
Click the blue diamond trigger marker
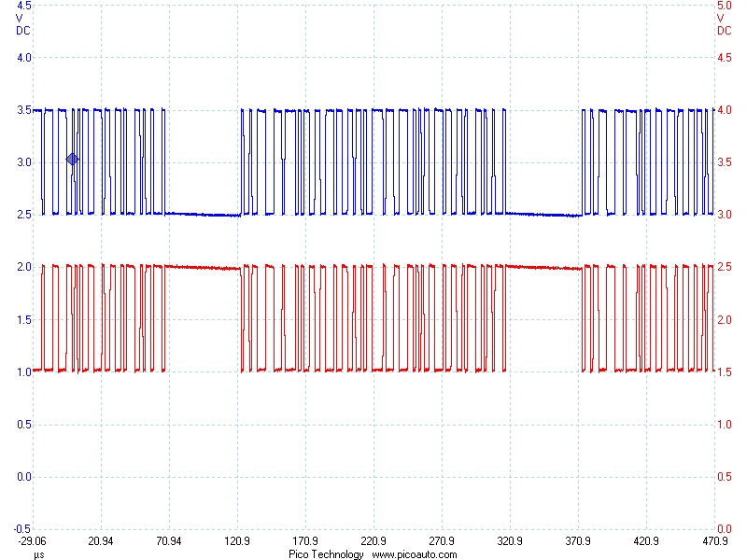point(72,160)
